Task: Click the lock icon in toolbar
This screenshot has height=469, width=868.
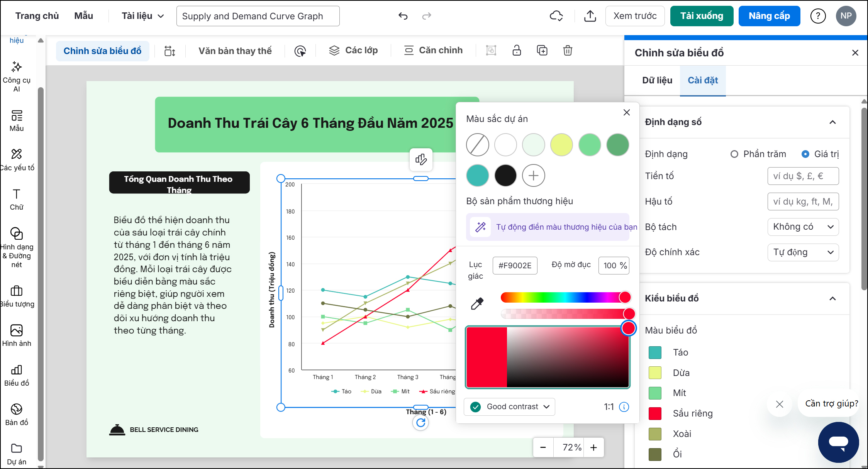Action: tap(517, 51)
